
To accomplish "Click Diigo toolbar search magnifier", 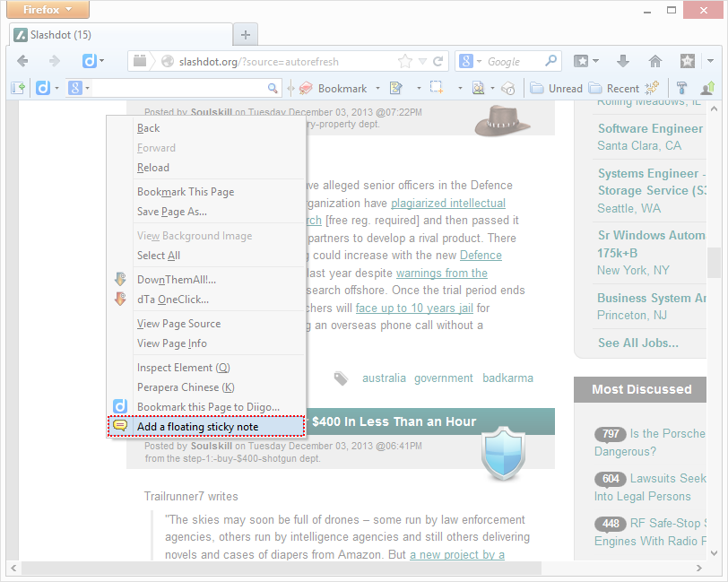I will 273,88.
